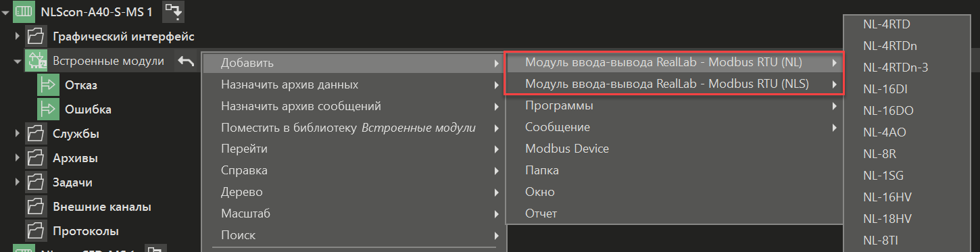Screen dimensions: 980x252
Task: Click the Архивы folder icon
Action: tap(35, 158)
